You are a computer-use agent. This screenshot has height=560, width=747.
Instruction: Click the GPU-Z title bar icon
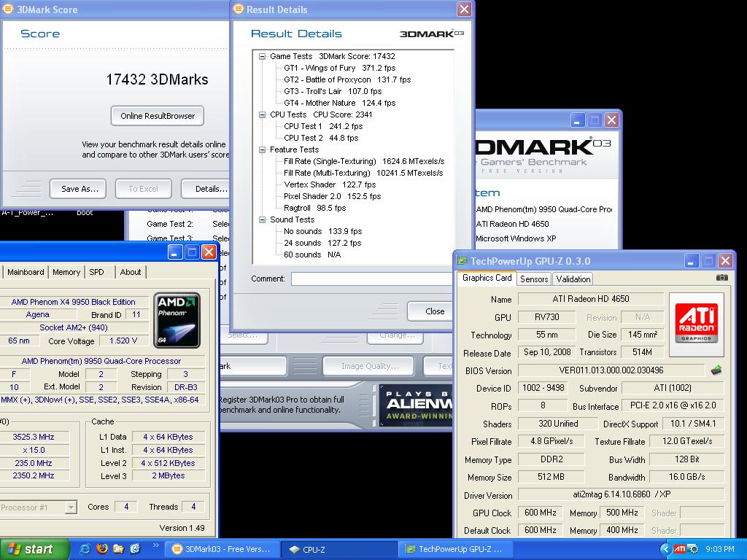click(462, 260)
